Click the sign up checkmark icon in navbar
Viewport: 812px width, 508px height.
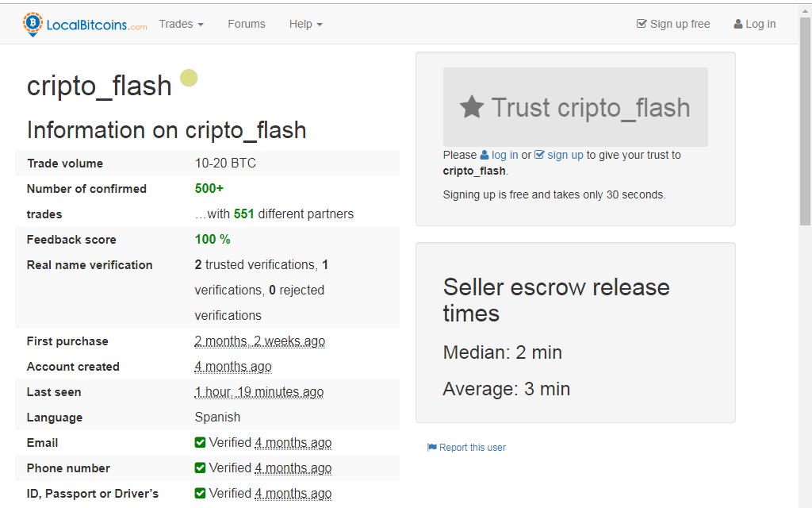click(642, 24)
